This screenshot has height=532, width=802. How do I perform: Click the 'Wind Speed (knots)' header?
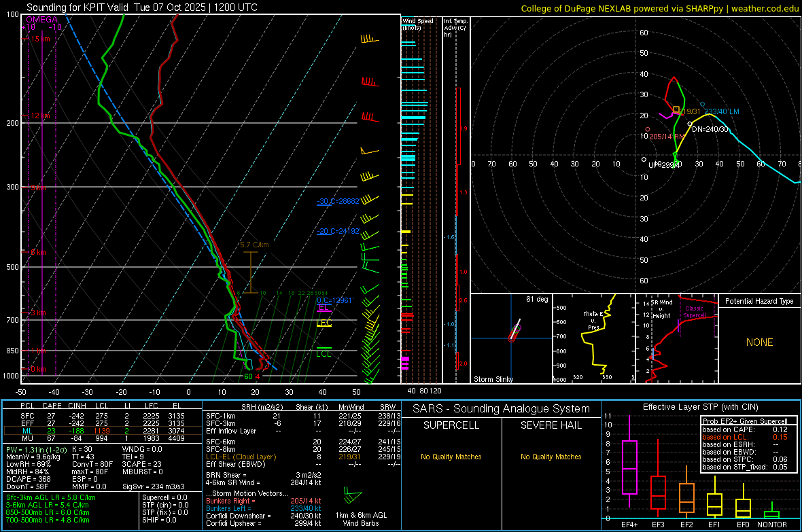(x=417, y=24)
